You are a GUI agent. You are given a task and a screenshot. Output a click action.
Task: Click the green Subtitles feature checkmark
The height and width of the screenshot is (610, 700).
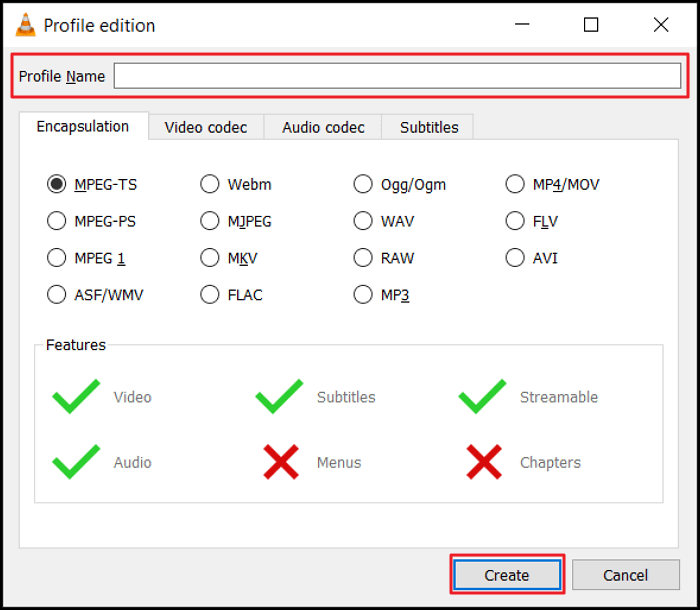tap(279, 397)
